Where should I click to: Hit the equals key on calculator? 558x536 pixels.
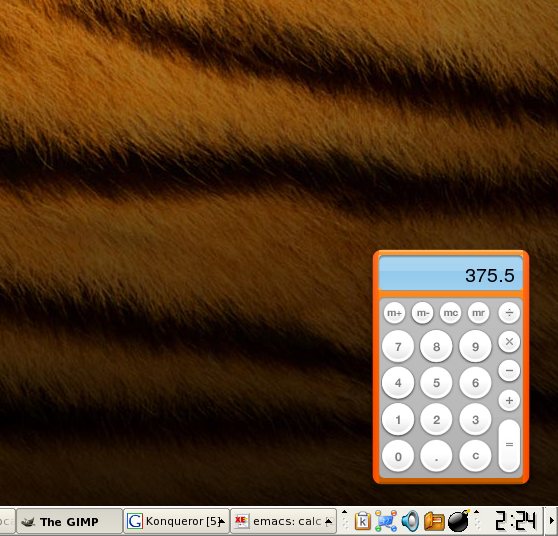pyautogui.click(x=509, y=446)
